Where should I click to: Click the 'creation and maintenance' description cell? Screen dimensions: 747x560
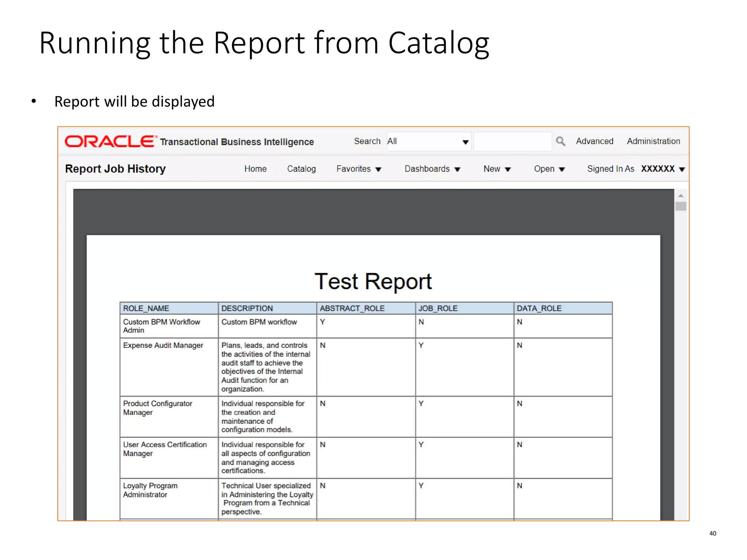click(x=267, y=417)
